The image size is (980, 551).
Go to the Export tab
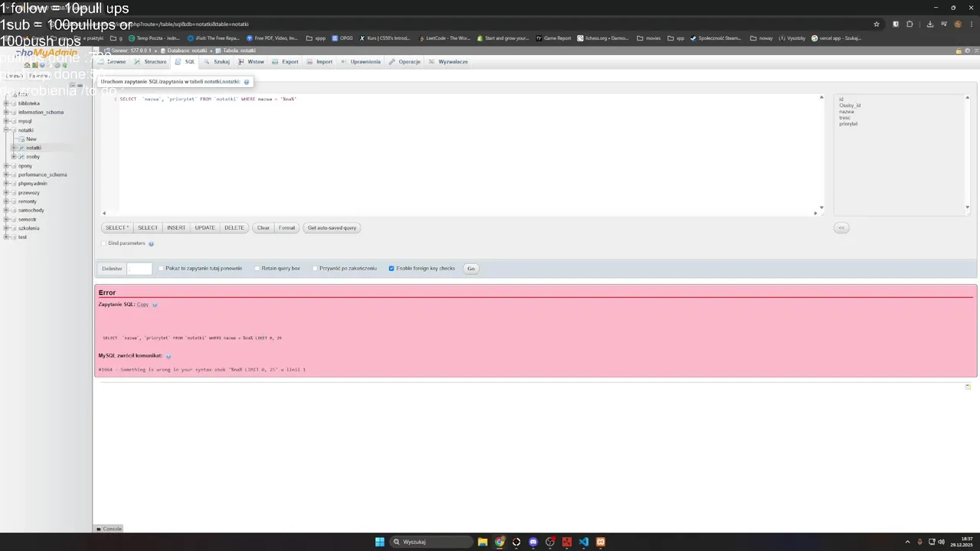click(286, 61)
